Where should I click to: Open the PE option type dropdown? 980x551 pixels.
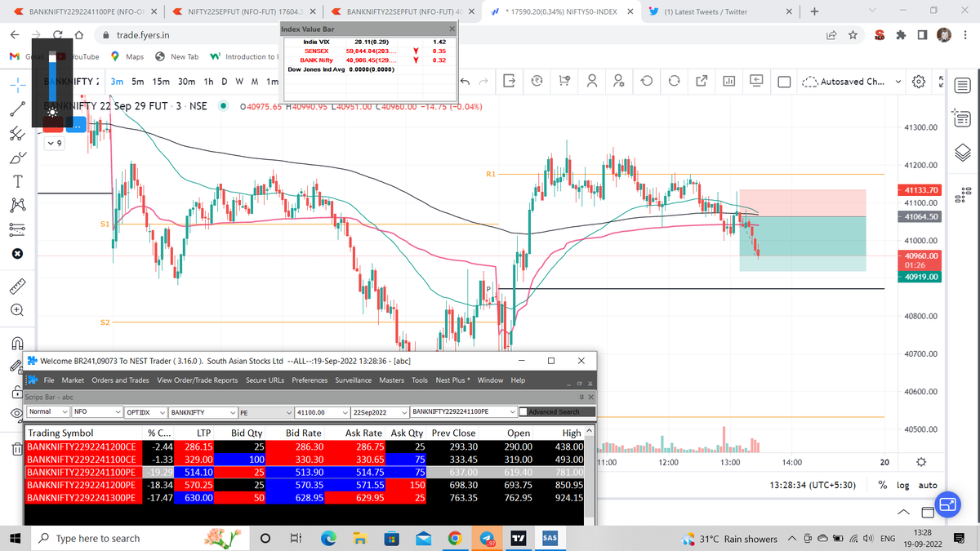266,412
